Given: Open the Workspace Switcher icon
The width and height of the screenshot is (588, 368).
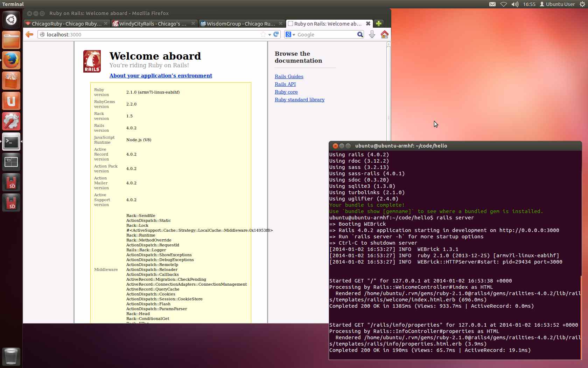Looking at the screenshot, I should point(11,162).
